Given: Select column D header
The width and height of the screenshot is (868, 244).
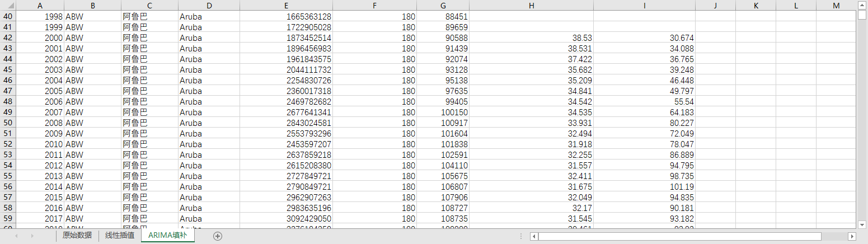Looking at the screenshot, I should 209,6.
